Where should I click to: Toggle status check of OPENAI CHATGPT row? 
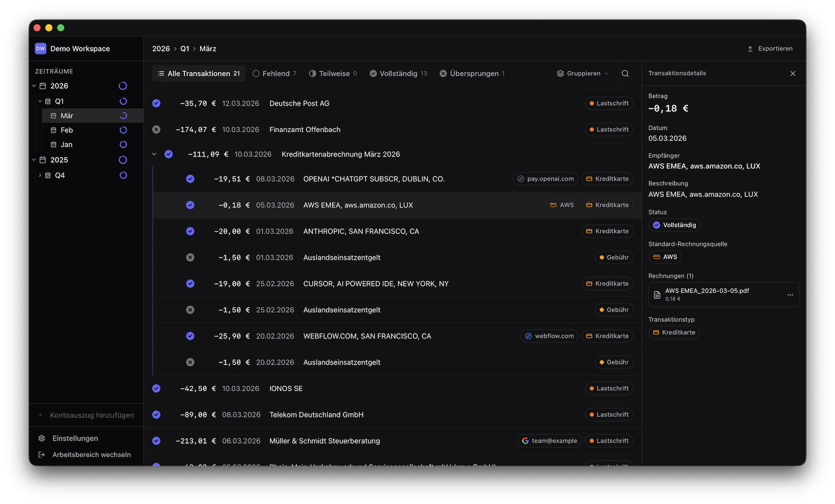coord(190,179)
